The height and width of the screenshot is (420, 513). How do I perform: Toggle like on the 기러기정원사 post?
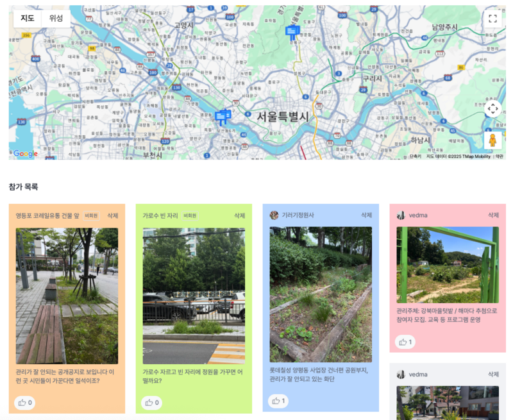pyautogui.click(x=278, y=401)
